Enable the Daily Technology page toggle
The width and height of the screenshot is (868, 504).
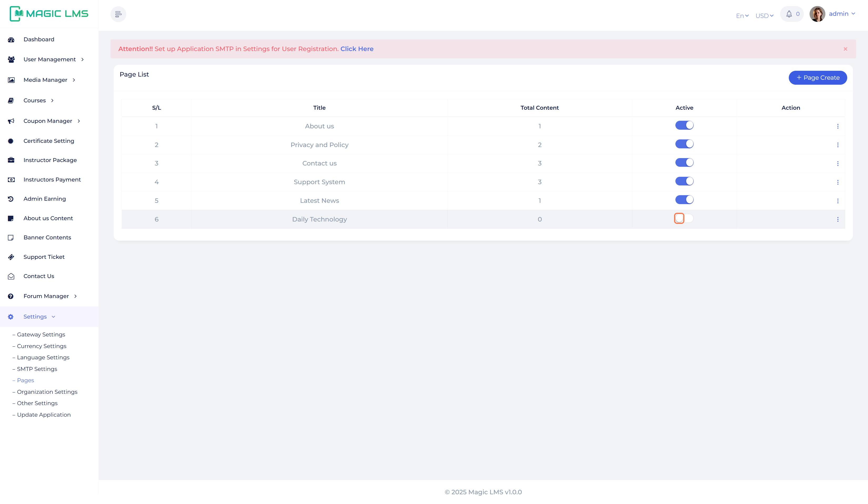coord(684,218)
